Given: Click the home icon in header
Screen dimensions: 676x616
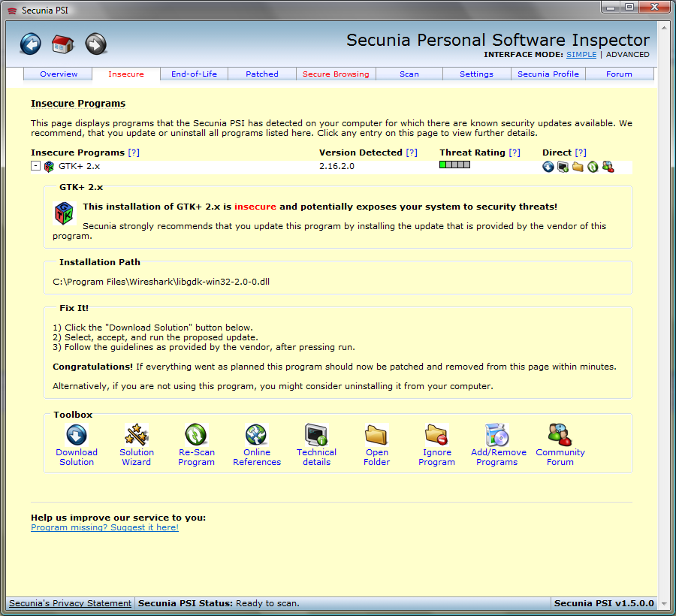Looking at the screenshot, I should coord(63,44).
